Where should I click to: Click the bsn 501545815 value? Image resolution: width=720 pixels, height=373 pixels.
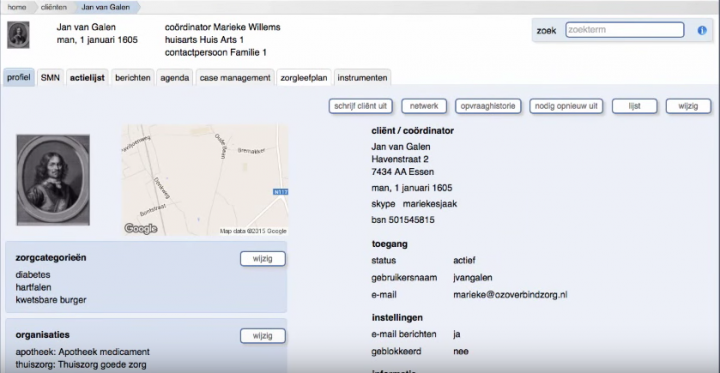(403, 220)
